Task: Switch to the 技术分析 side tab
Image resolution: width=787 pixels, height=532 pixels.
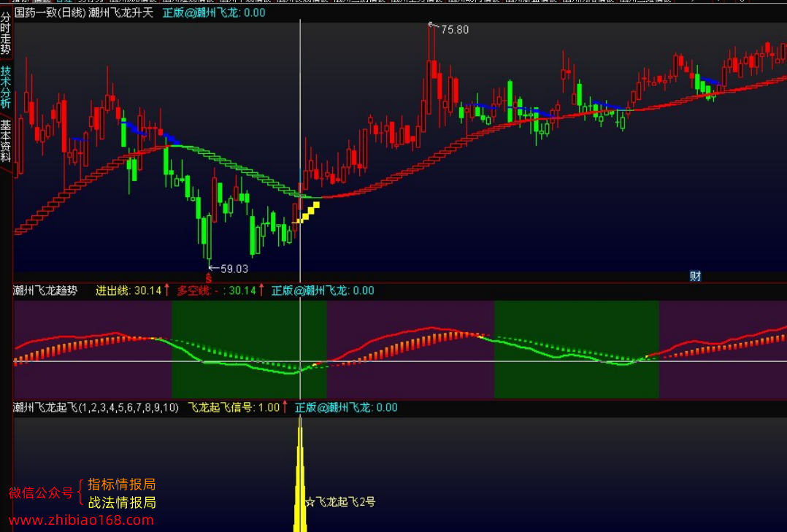Action: click(x=6, y=88)
